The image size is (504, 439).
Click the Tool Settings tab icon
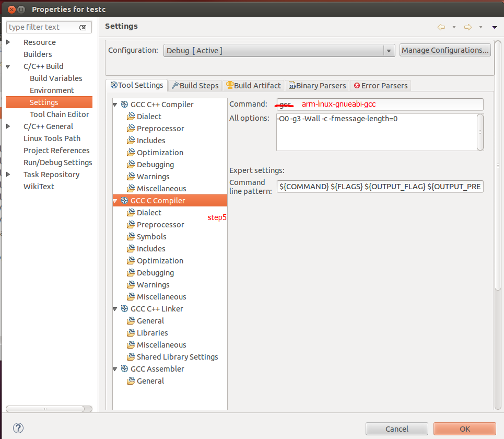pos(114,85)
